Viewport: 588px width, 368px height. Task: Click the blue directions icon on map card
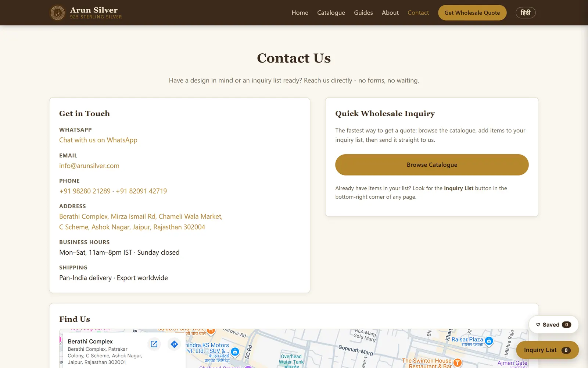coord(174,344)
